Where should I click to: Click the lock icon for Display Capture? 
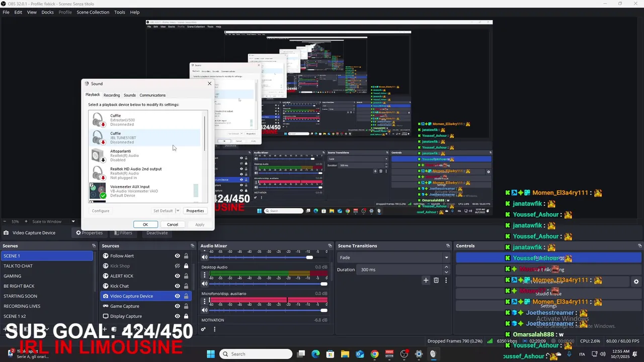coord(186,316)
